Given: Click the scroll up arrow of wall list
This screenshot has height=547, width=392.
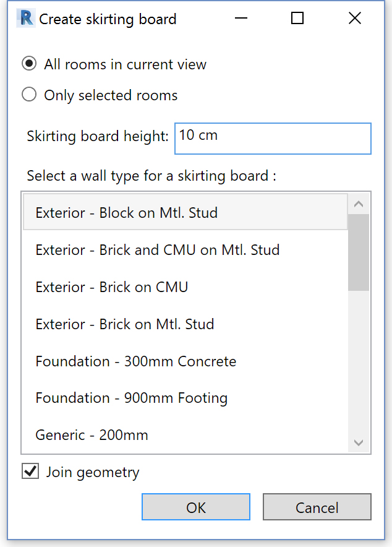Looking at the screenshot, I should point(359,204).
